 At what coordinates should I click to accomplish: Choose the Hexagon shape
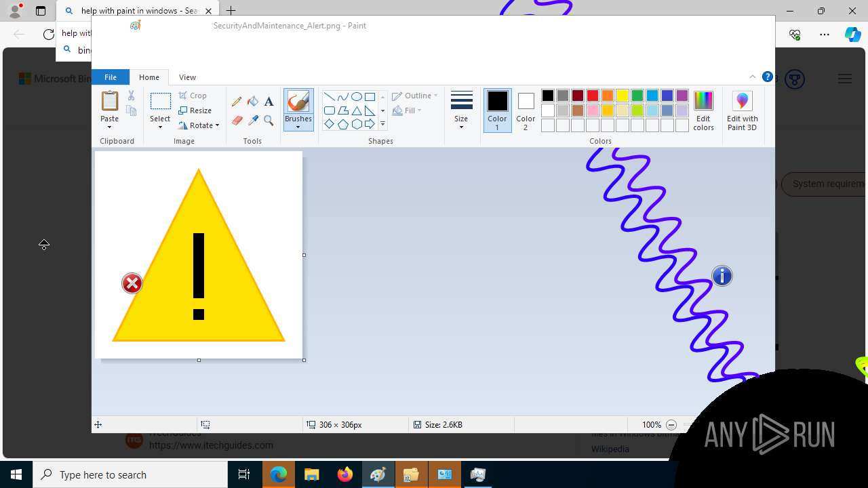click(x=356, y=124)
